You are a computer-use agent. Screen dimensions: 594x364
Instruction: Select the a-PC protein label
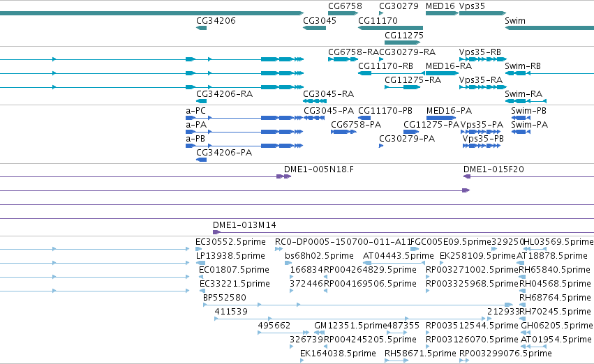coord(195,112)
